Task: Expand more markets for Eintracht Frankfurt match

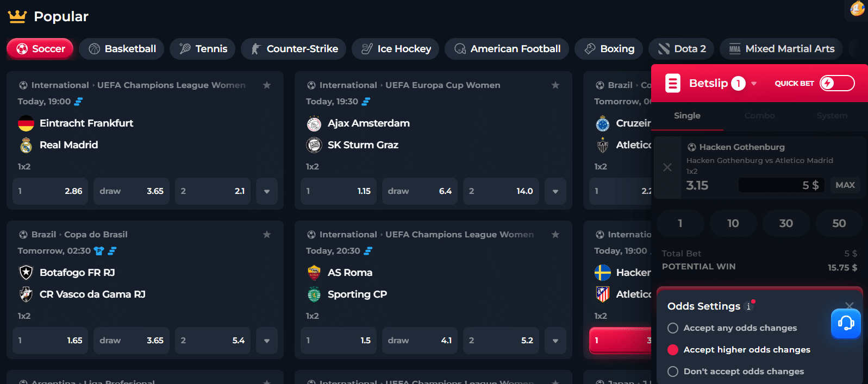Action: [x=267, y=191]
